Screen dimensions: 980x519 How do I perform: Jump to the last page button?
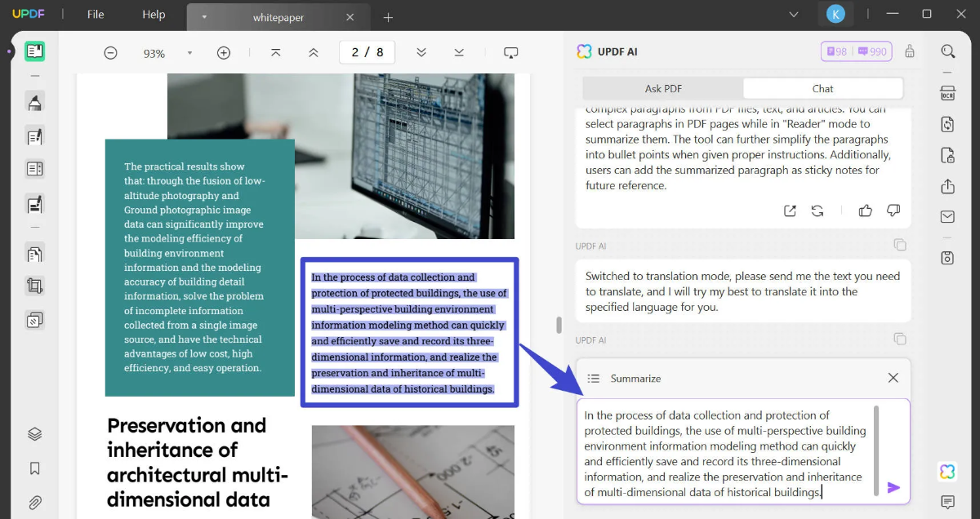tap(459, 52)
